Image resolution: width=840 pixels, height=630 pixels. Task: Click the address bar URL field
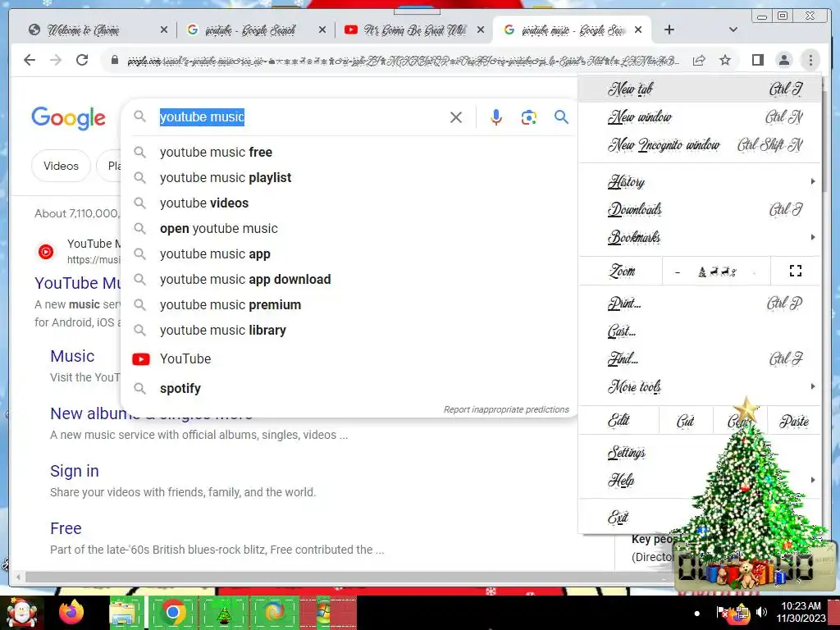403,61
